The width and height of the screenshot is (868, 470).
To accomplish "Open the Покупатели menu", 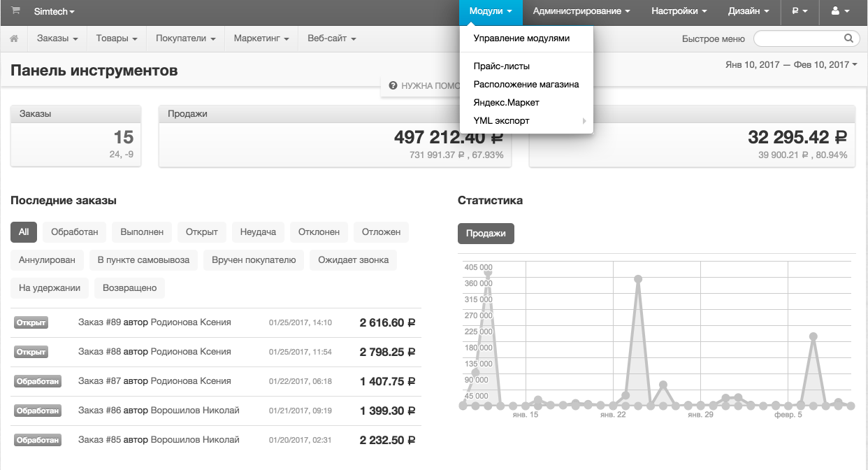I will 186,38.
